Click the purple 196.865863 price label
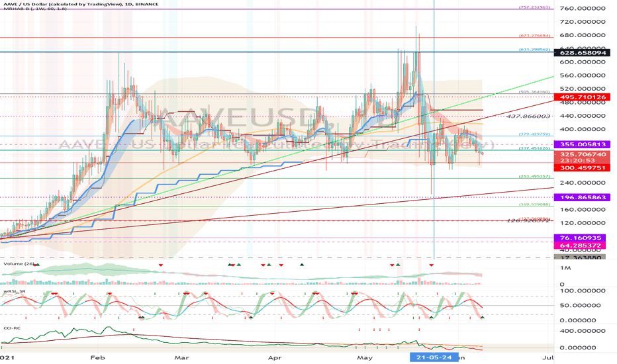The image size is (617, 364). (x=582, y=197)
